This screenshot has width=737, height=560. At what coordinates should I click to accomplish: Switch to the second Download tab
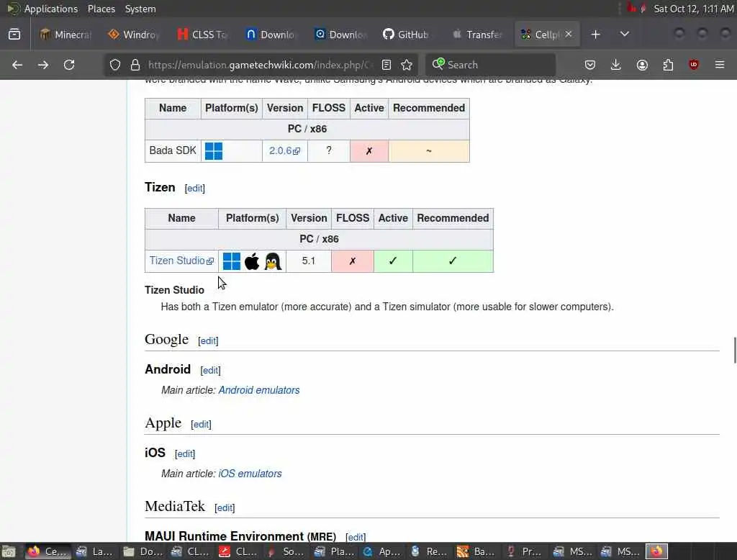pyautogui.click(x=340, y=35)
